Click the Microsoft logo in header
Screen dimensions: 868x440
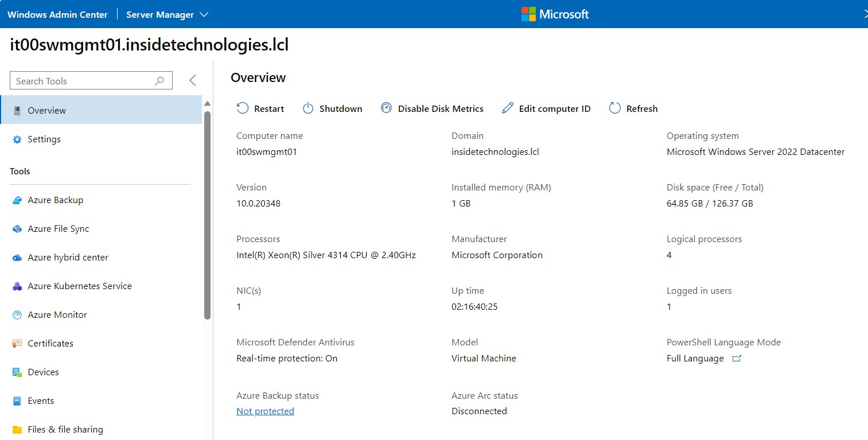(x=555, y=14)
